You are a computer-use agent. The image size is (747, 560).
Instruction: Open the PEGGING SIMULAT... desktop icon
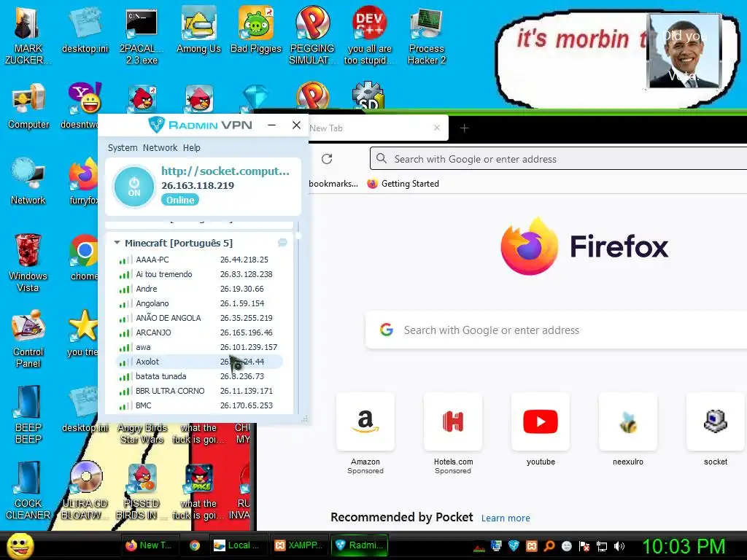312,36
